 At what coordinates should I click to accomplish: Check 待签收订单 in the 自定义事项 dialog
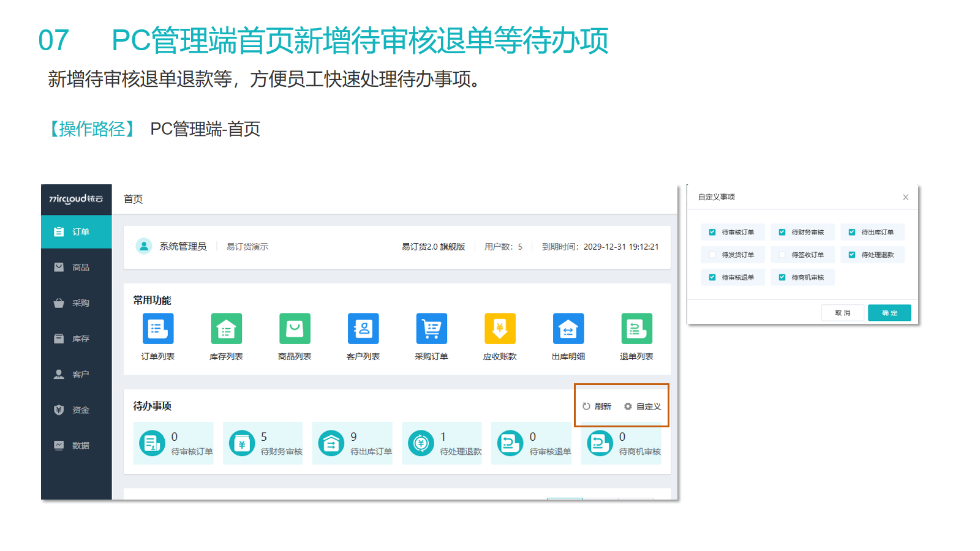pyautogui.click(x=782, y=255)
